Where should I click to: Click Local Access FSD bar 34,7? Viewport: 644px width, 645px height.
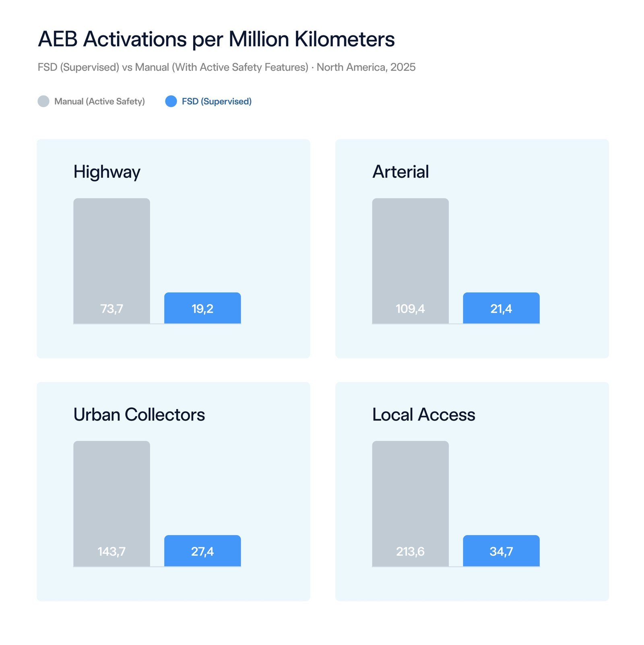pos(501,550)
